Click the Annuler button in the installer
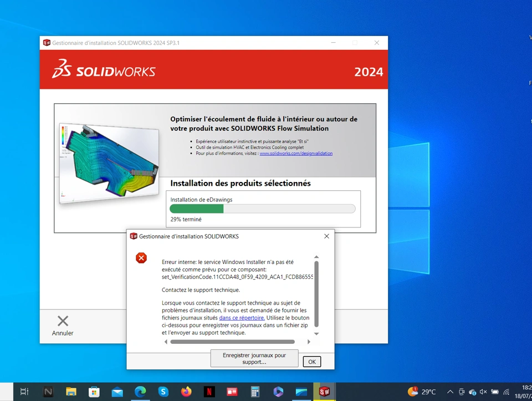Viewport: 532px width, 401px height. 63,325
